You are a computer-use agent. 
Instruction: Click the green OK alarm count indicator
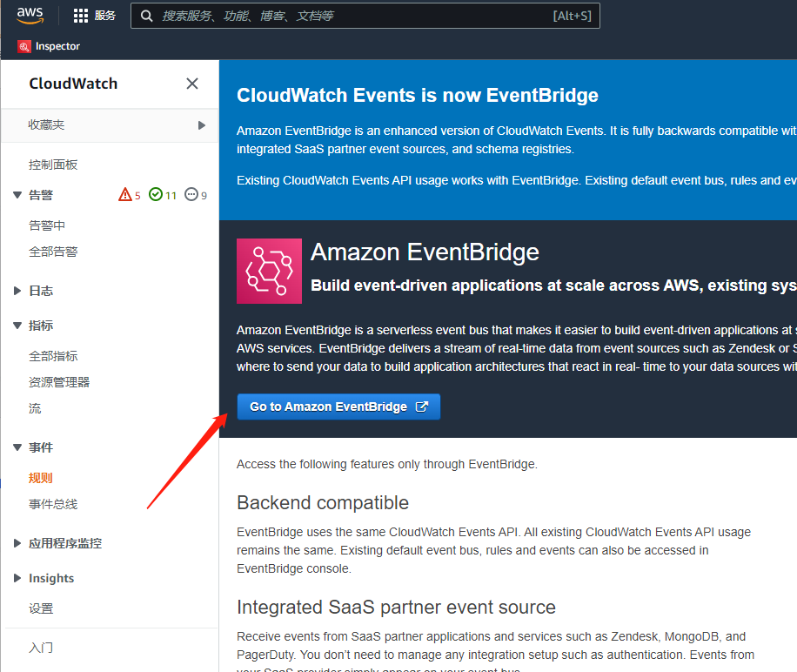coord(163,195)
